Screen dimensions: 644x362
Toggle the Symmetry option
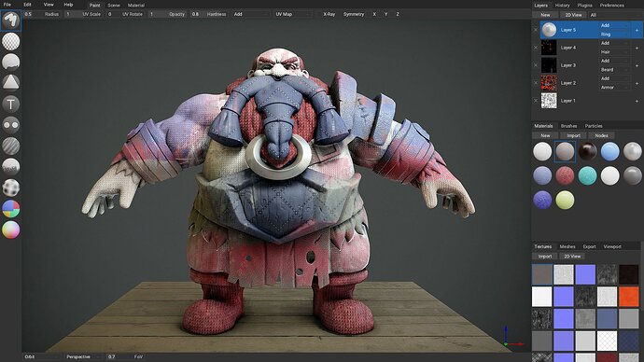click(x=354, y=14)
